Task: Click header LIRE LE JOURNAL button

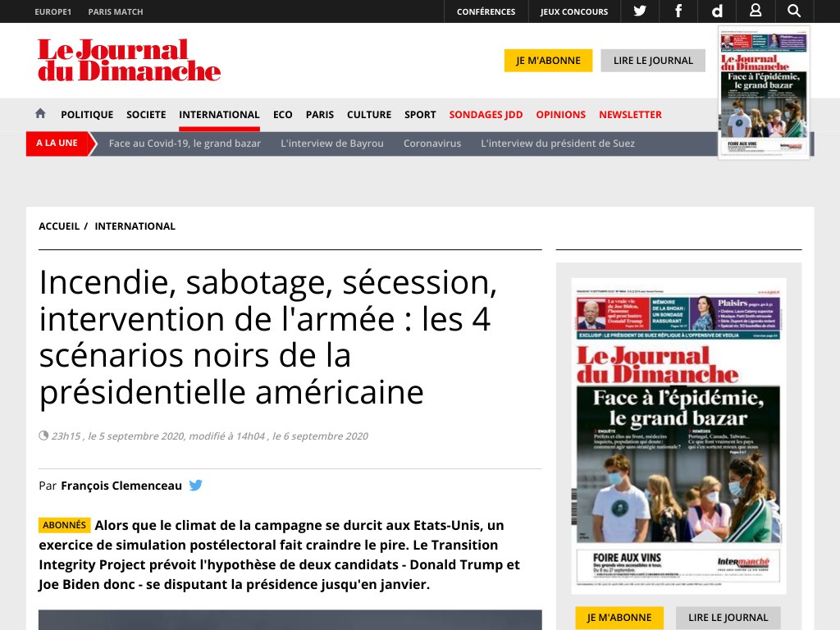Action: pyautogui.click(x=653, y=61)
